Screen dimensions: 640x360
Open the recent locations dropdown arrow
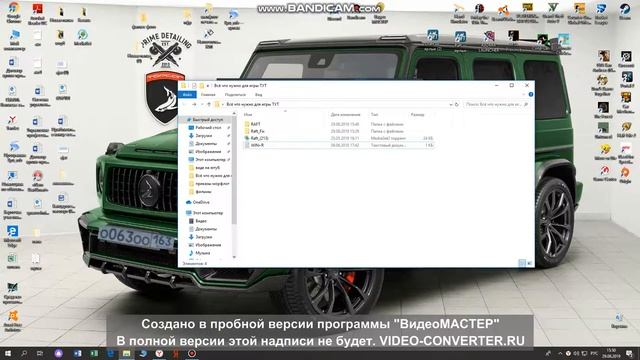tap(202, 104)
